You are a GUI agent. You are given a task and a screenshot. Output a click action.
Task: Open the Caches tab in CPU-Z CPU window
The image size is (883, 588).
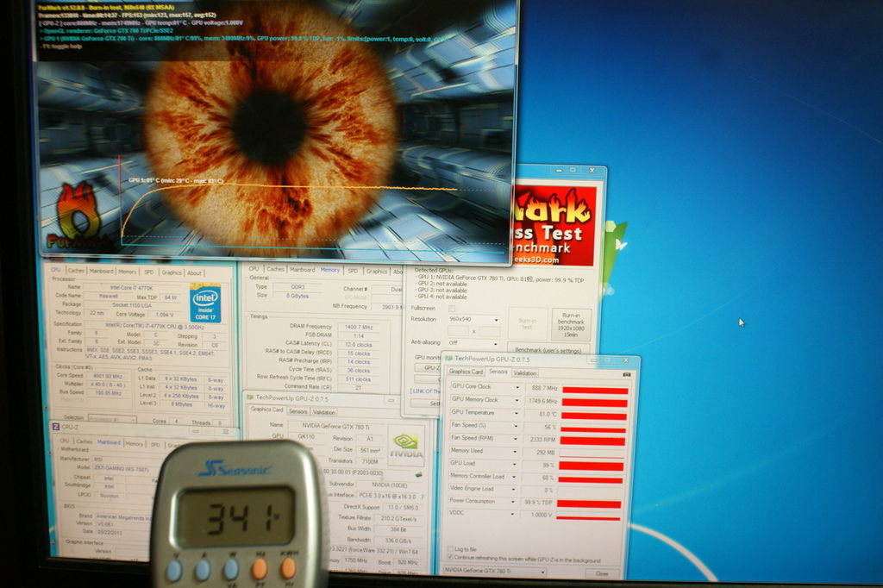76,271
